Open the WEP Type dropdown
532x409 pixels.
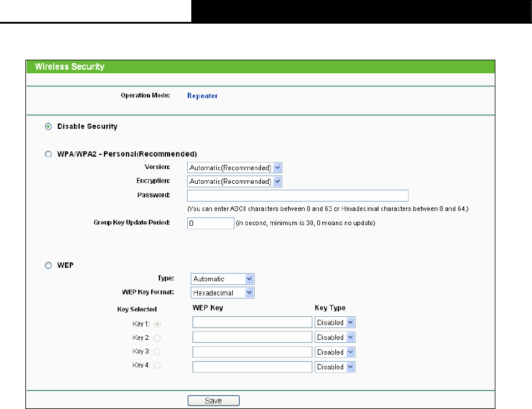pyautogui.click(x=222, y=279)
